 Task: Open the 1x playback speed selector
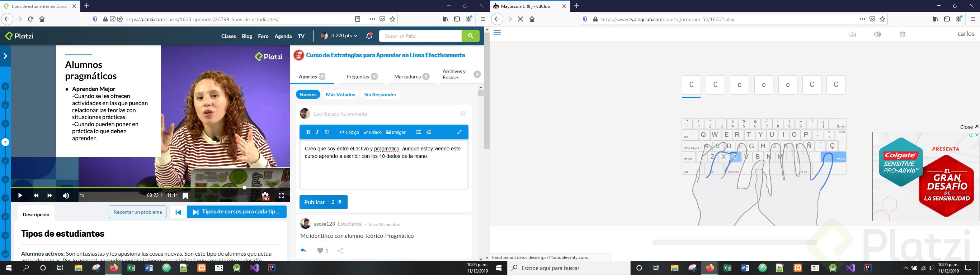coord(82,196)
